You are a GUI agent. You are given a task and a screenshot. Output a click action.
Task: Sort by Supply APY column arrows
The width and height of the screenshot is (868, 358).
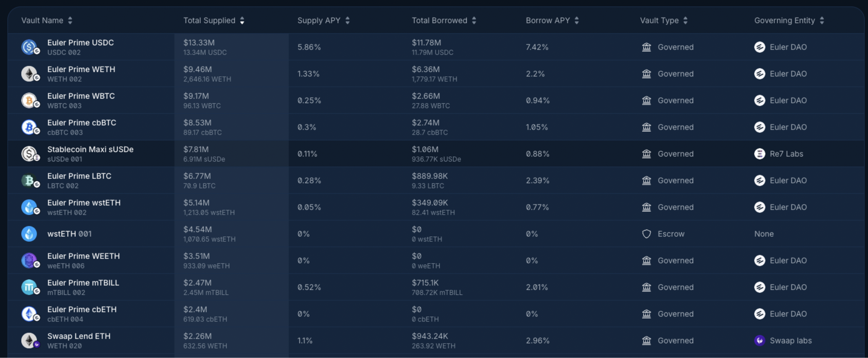347,21
